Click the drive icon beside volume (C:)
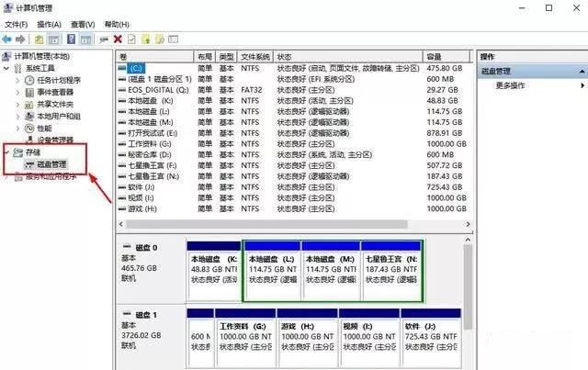 pos(122,68)
